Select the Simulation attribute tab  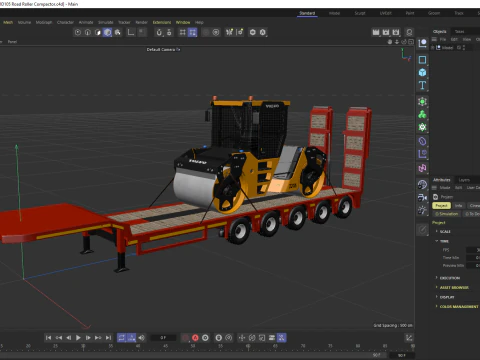click(x=447, y=214)
